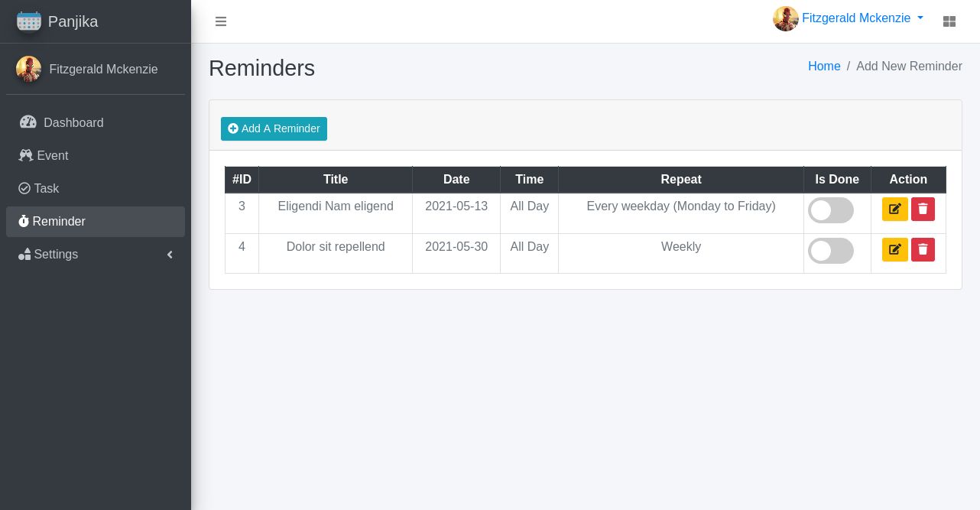This screenshot has height=510, width=980.
Task: Click the sidebar user avatar picture
Action: [x=28, y=69]
